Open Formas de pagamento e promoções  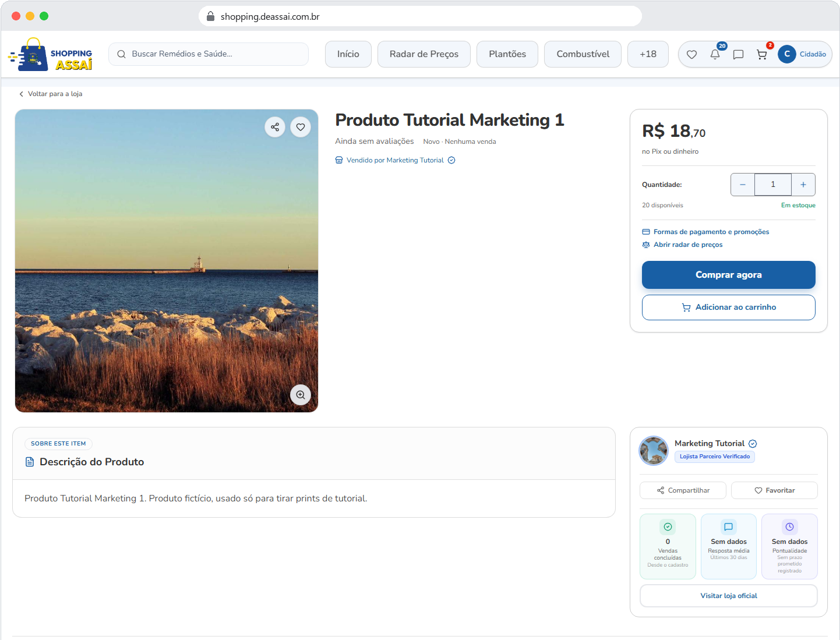pos(705,232)
